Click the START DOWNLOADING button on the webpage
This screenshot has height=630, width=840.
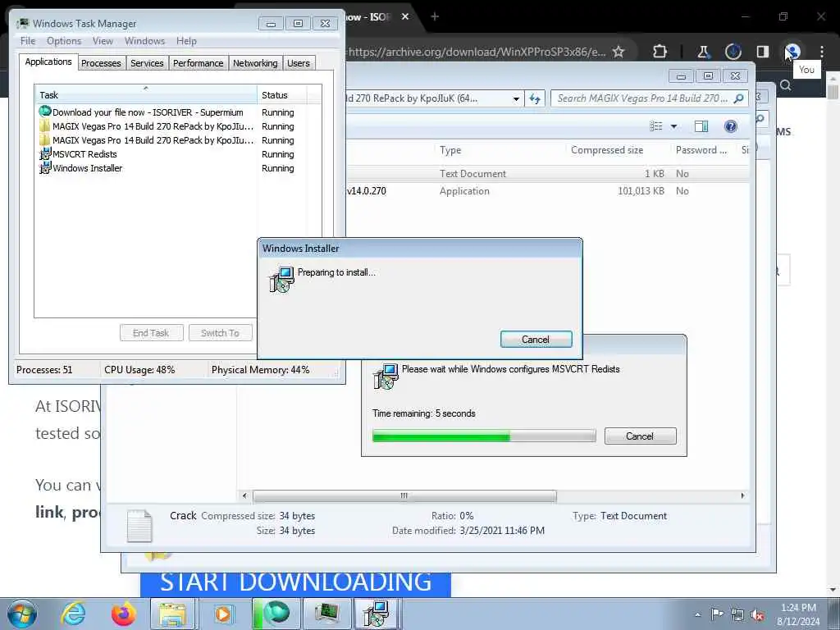[295, 583]
